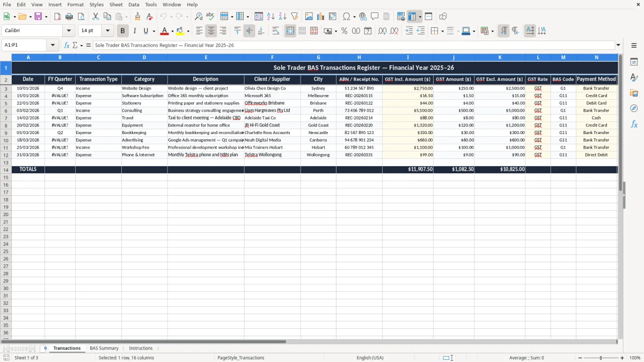Open the Calibri font name dropdown
Image resolution: width=644 pixels, height=362 pixels.
[69, 31]
